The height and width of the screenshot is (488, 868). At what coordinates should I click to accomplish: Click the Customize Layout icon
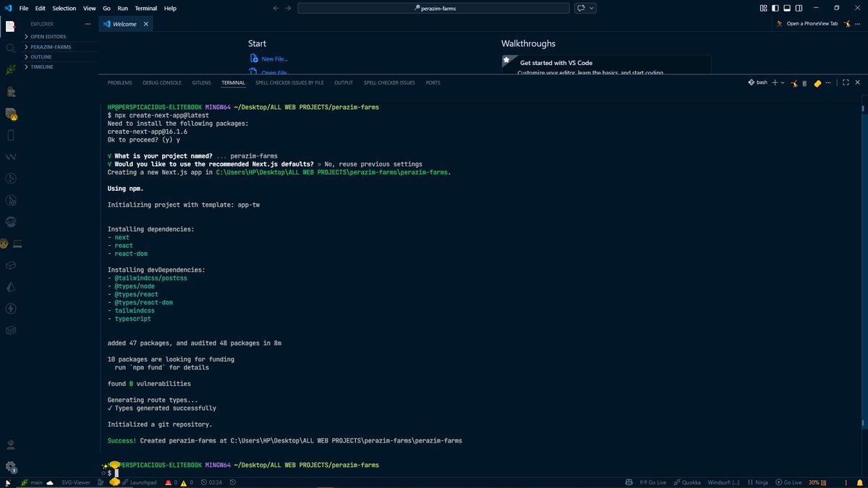click(x=764, y=8)
